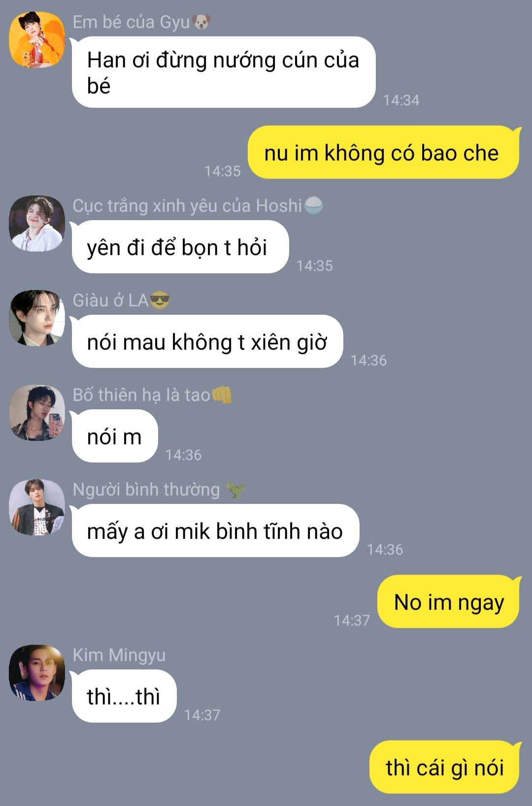Tap the name 'Em bé của Gyu'
This screenshot has width=532, height=806.
(x=131, y=22)
